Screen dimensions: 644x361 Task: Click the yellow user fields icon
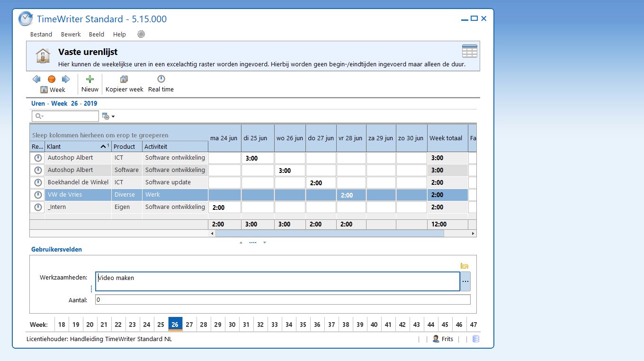click(x=465, y=266)
